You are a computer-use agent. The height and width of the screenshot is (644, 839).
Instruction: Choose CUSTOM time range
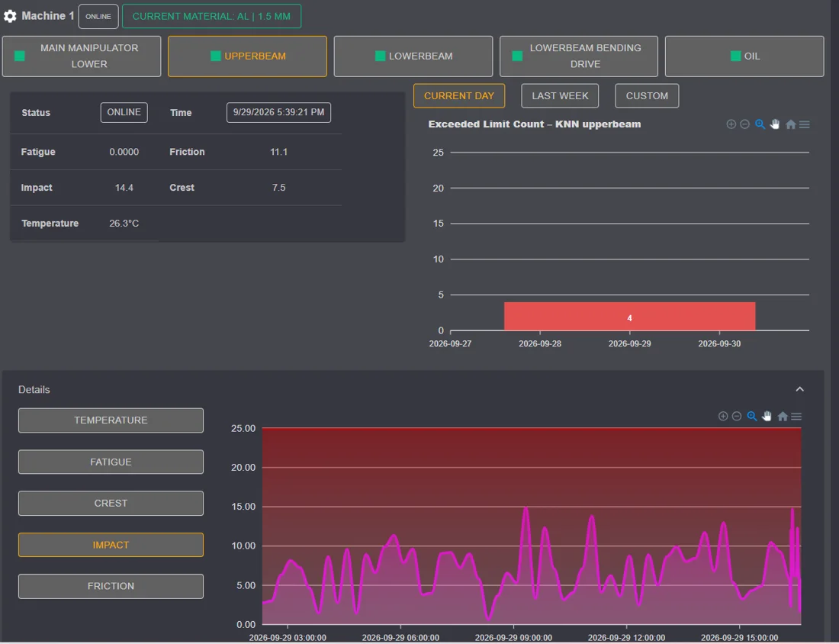647,96
